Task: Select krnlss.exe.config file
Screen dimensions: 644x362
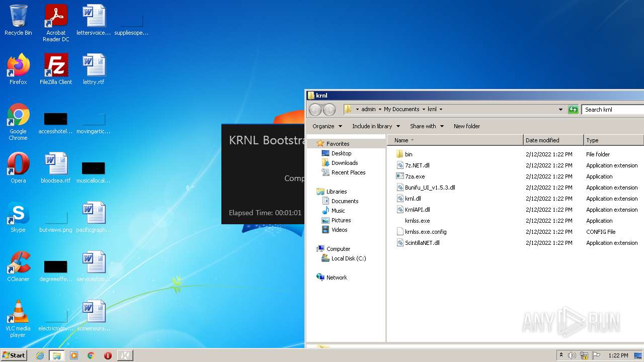Action: pos(426,232)
